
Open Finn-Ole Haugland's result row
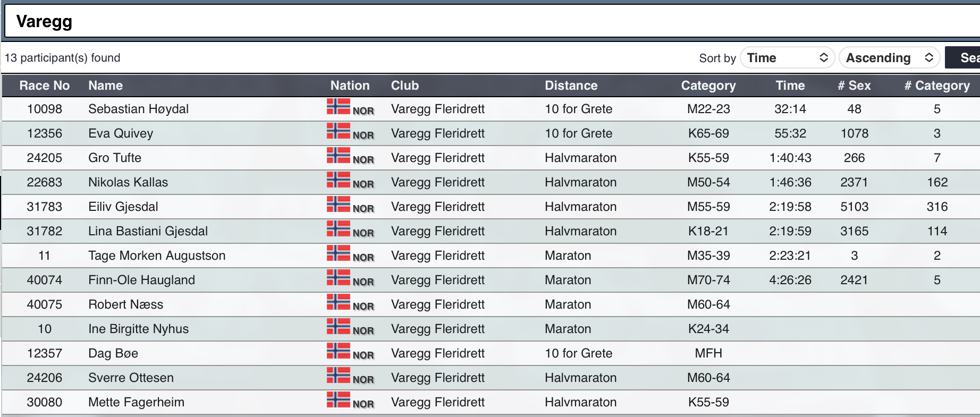[141, 280]
